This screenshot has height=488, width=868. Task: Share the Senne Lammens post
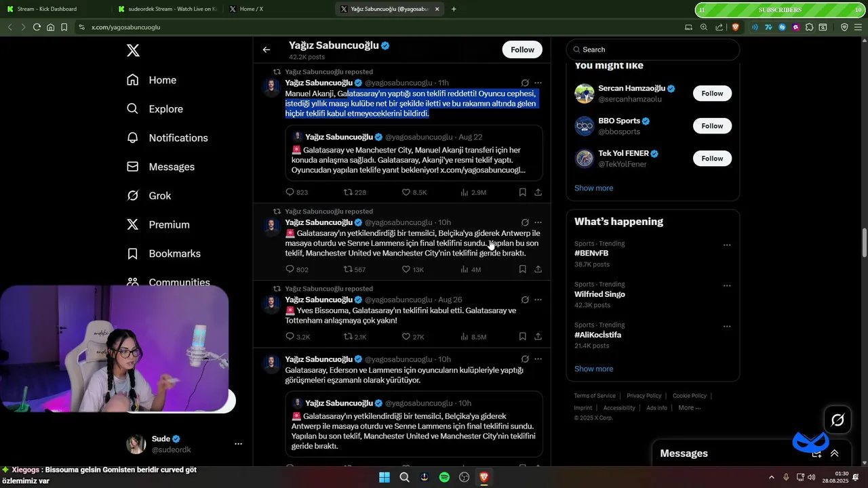[538, 269]
